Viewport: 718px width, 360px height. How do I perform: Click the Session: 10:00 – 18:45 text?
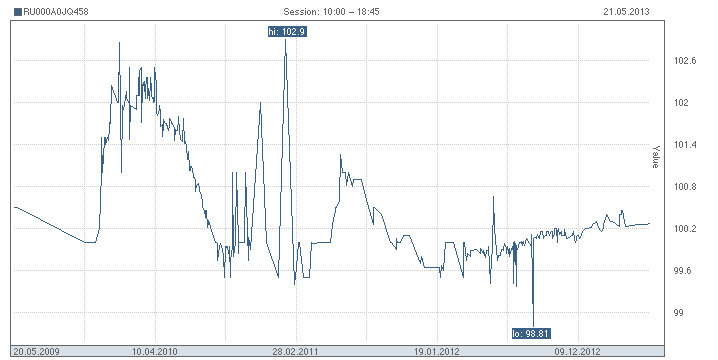(332, 12)
